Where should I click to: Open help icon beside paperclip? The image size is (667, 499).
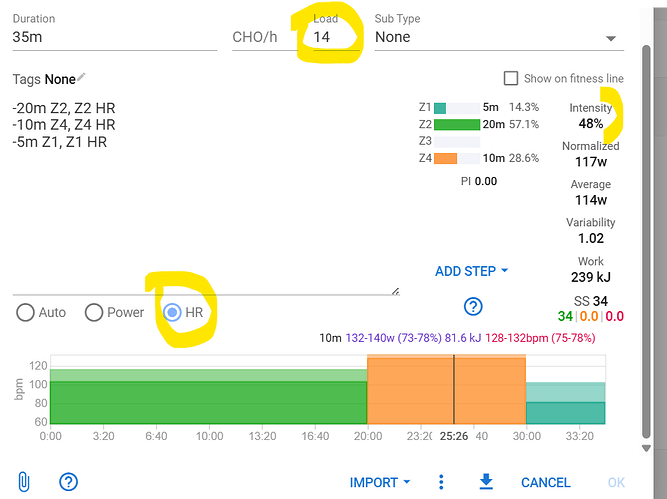(69, 482)
